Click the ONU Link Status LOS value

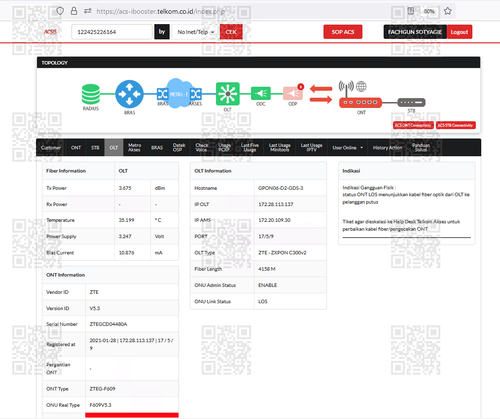(263, 301)
